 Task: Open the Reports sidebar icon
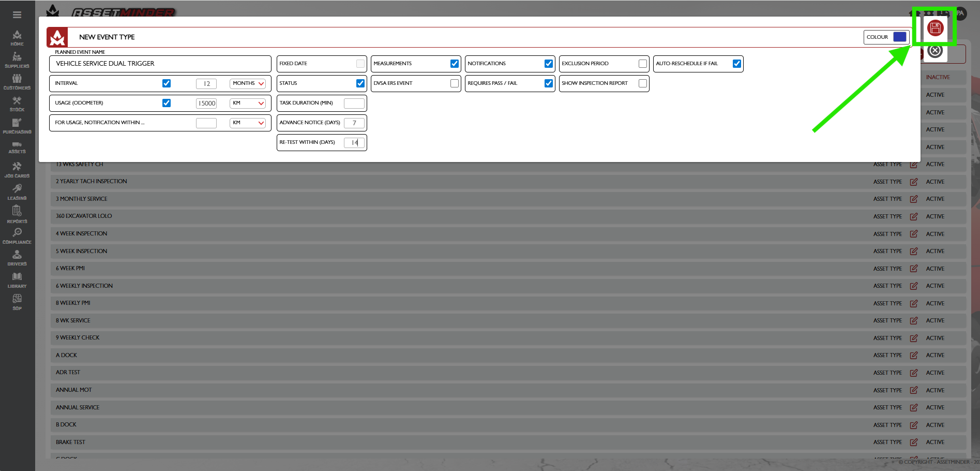click(17, 214)
